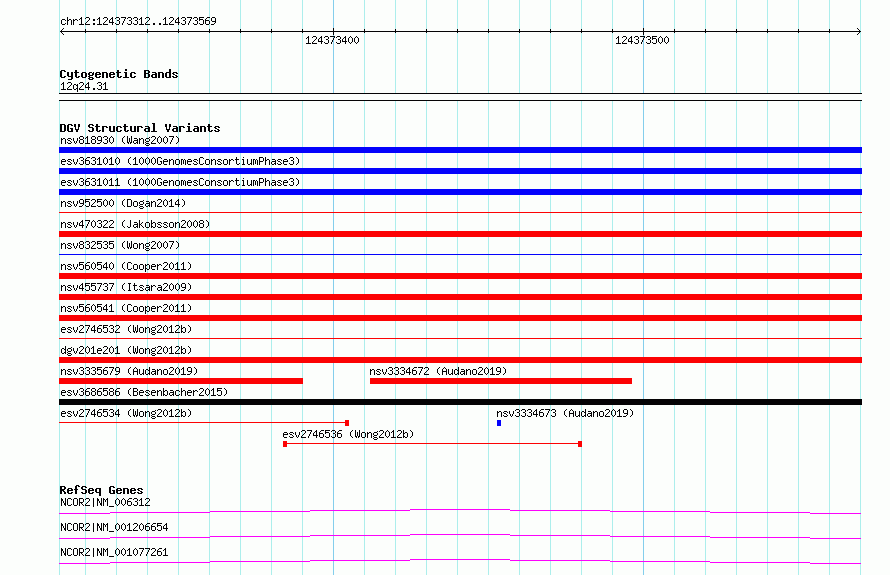Open the esv3686586 (Besenbacher2015) variant
This screenshot has height=575, width=890.
[144, 392]
